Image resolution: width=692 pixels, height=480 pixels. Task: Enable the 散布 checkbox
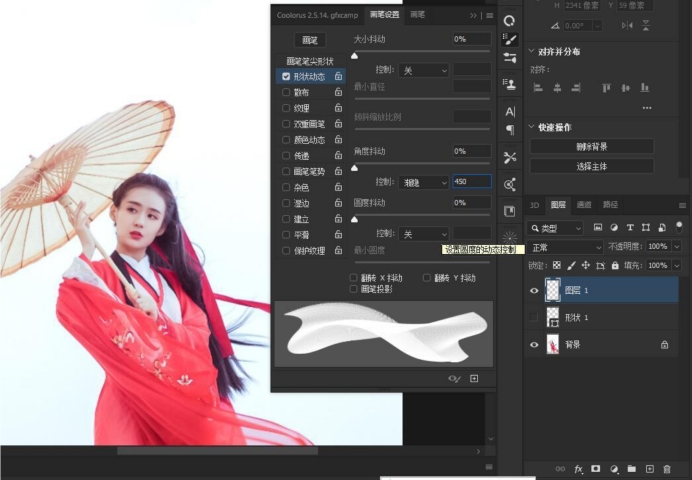click(x=286, y=92)
